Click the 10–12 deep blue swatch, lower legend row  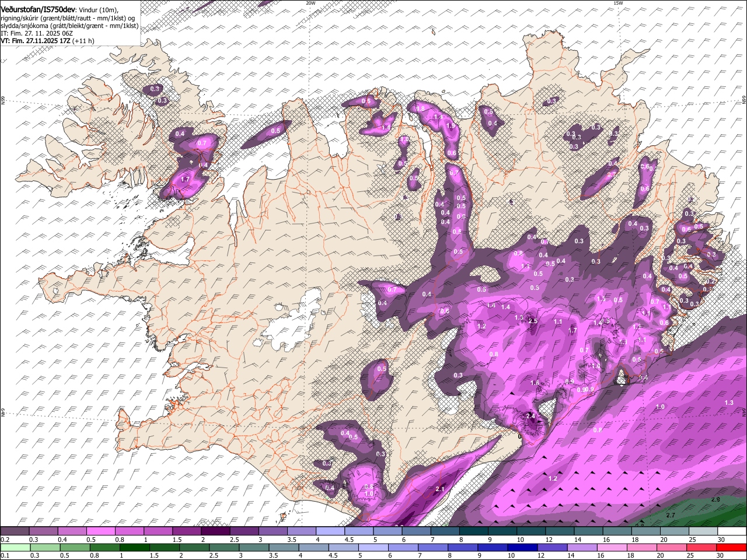[x=522, y=547]
